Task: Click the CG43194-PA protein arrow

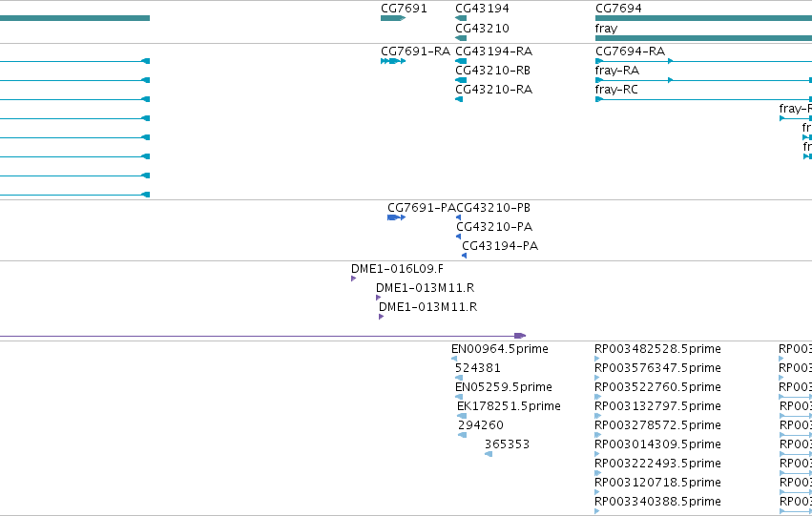Action: click(x=464, y=256)
